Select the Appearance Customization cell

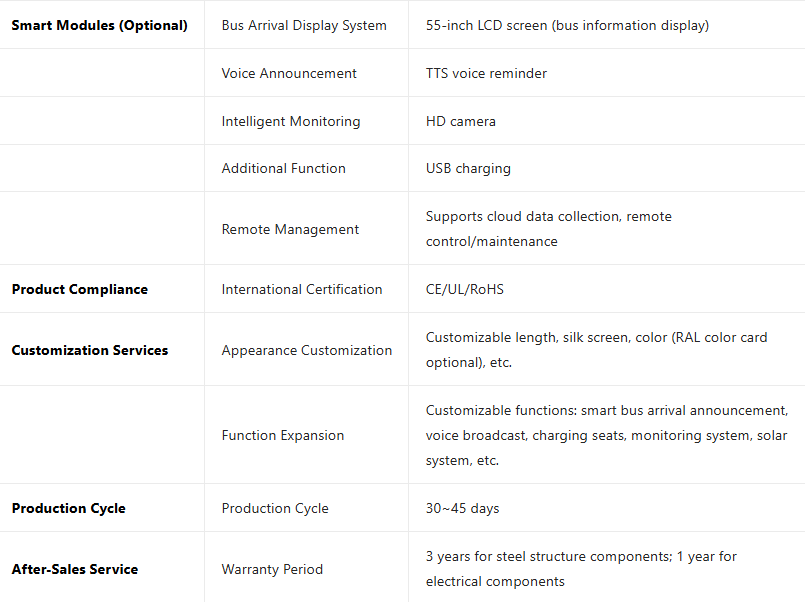click(307, 350)
